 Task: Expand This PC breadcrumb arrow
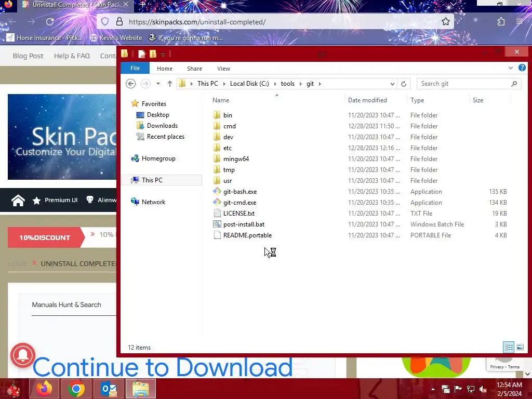pos(224,84)
